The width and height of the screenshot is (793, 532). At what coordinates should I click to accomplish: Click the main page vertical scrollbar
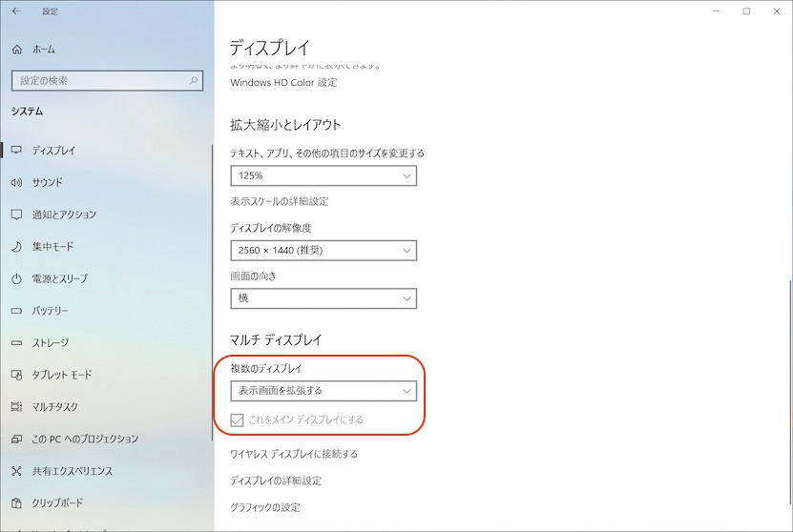click(790, 392)
